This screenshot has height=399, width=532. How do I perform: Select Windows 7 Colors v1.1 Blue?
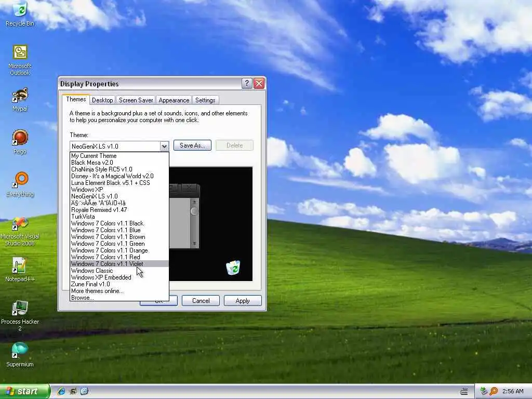(119, 230)
